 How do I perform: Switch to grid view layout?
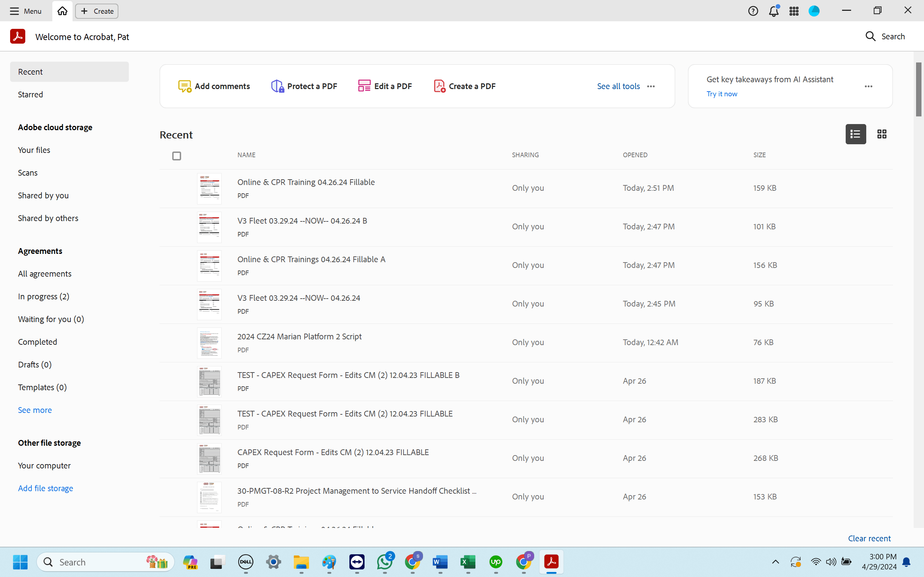(x=882, y=134)
